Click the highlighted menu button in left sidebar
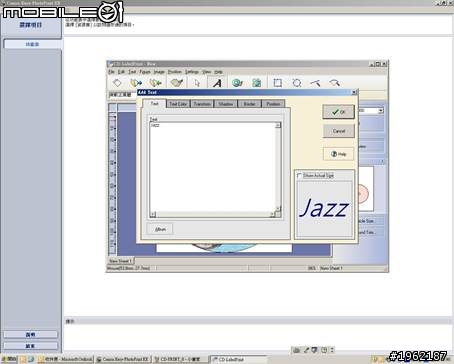Viewport: 454px width, 364px height. pos(32,44)
